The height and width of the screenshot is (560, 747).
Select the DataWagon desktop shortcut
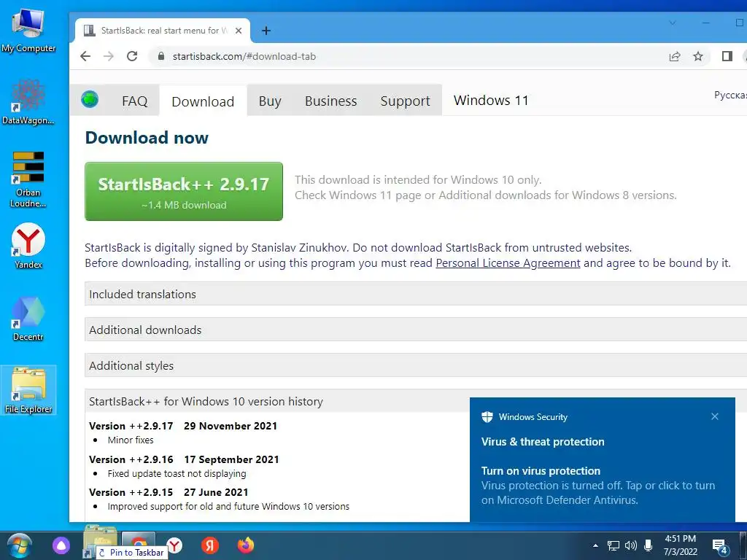click(x=28, y=102)
